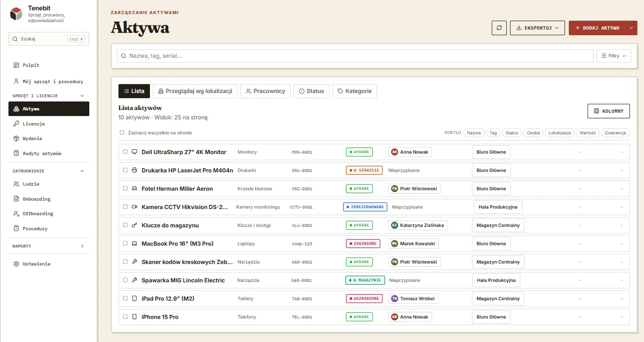Open the Status tab

point(311,91)
